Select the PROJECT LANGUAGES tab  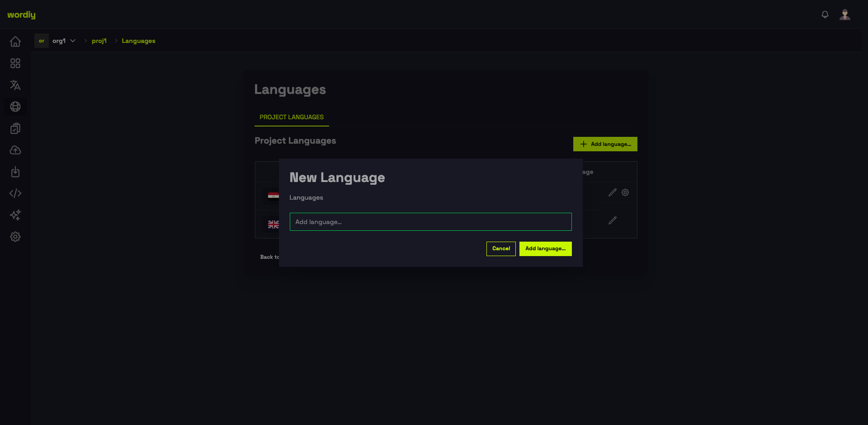[x=292, y=117]
